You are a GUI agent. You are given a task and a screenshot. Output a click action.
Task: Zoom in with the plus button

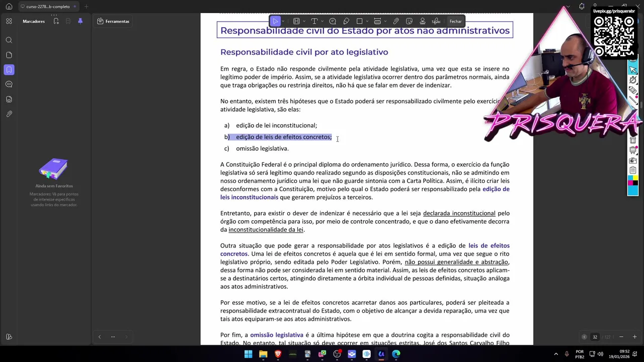(634, 337)
